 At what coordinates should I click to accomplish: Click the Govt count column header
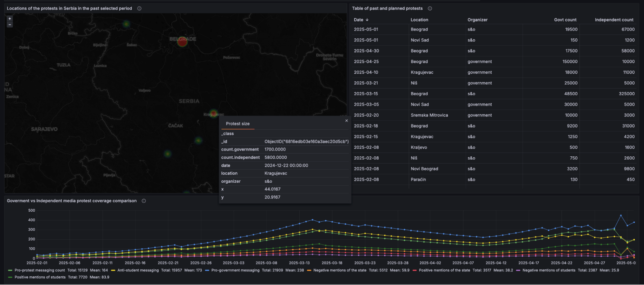pyautogui.click(x=565, y=20)
